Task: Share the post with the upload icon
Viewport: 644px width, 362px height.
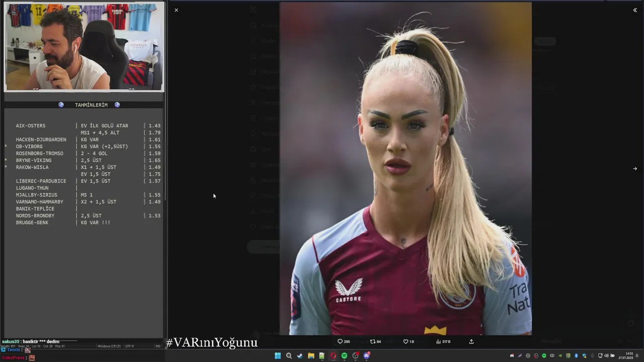Action: [x=471, y=341]
